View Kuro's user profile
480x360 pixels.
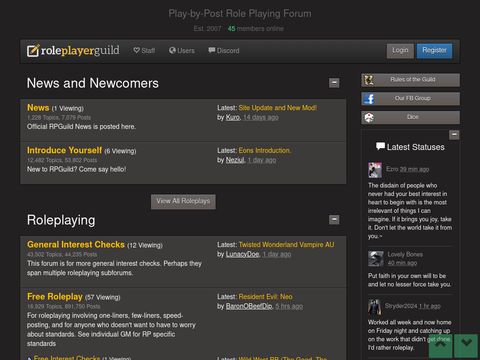(x=233, y=117)
